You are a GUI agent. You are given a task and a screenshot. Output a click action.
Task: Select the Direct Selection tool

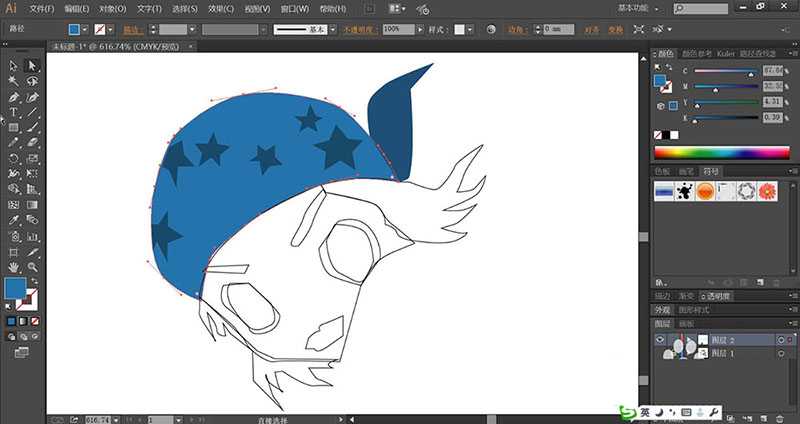point(32,66)
